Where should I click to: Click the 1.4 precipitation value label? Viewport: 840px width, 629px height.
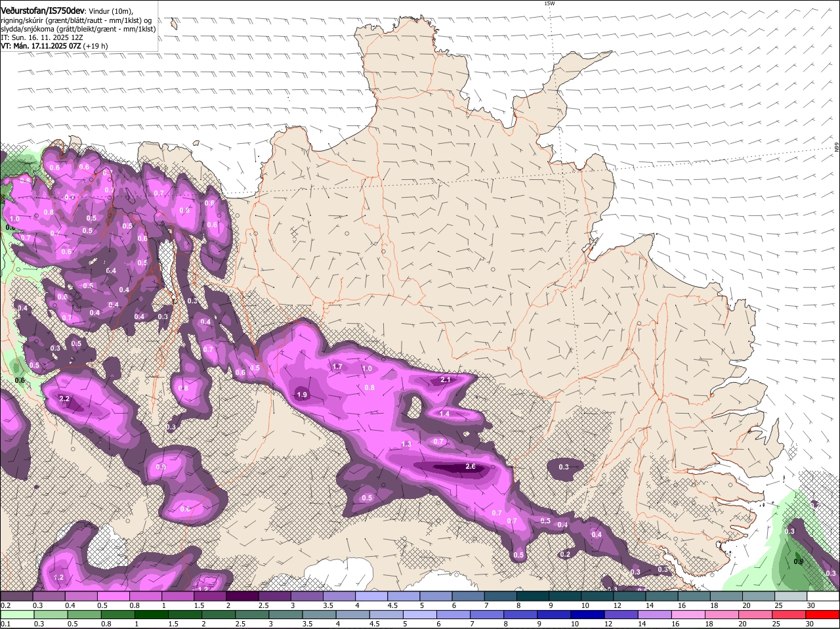(444, 414)
